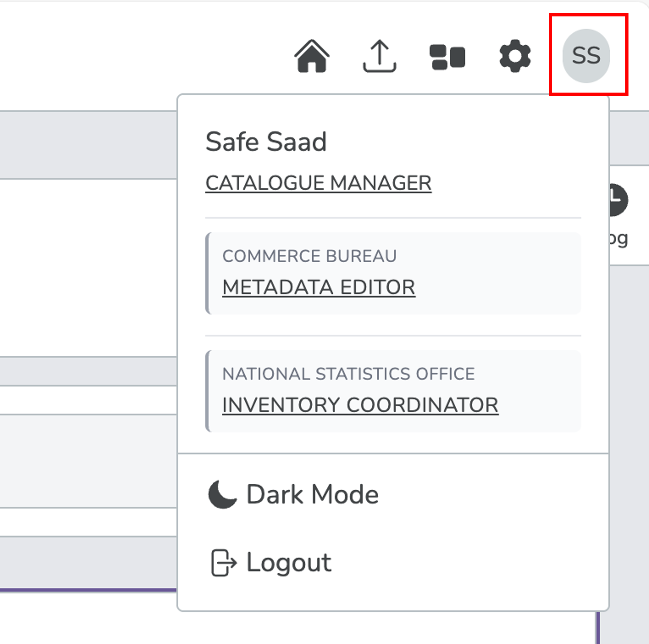The width and height of the screenshot is (649, 644).
Task: Click the Safe Saad user name
Action: (266, 141)
